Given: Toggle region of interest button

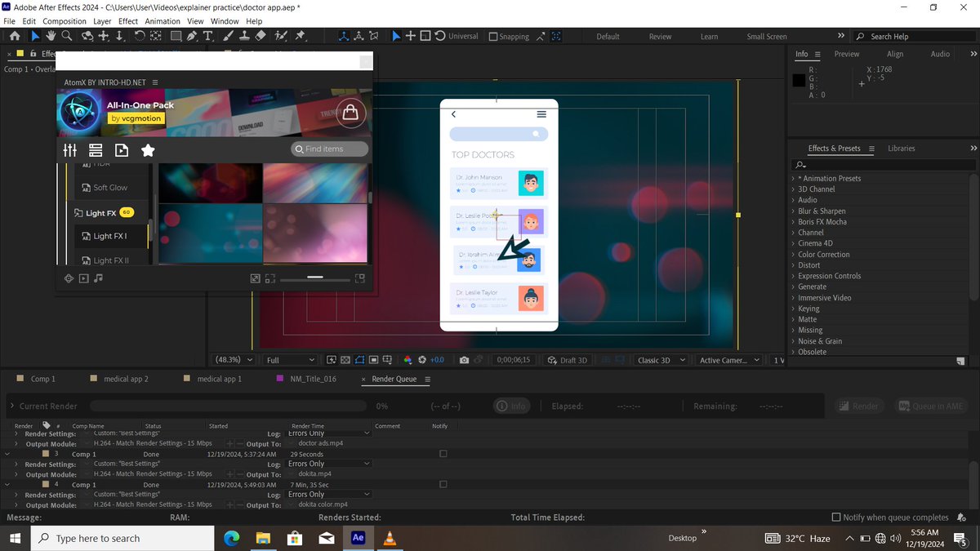Looking at the screenshot, I should click(373, 360).
